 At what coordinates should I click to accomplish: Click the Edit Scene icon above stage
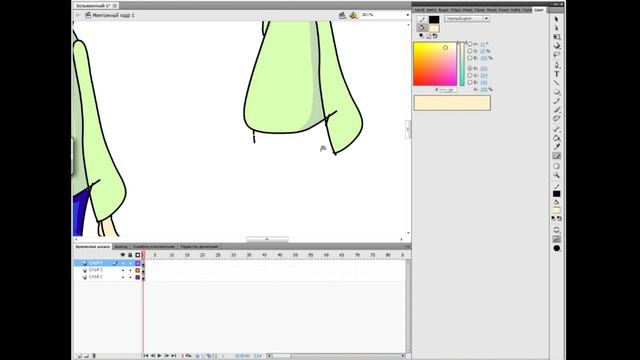tap(342, 15)
